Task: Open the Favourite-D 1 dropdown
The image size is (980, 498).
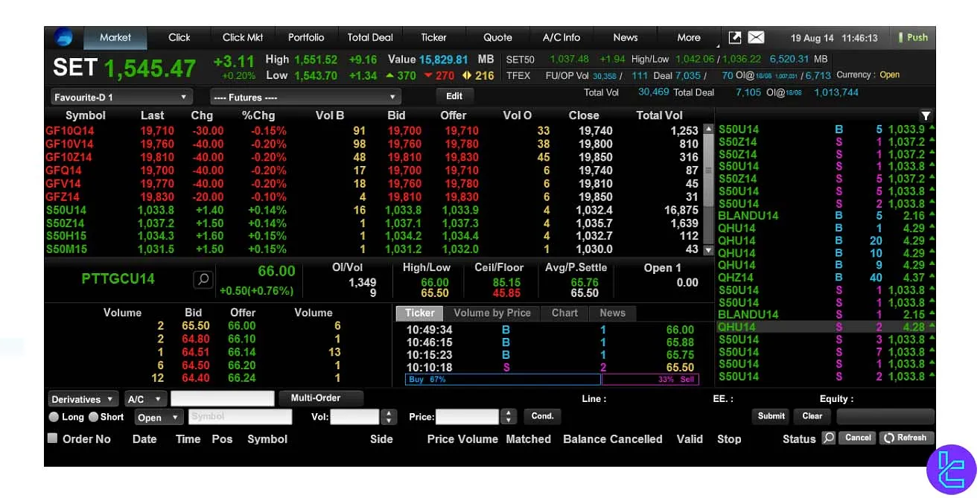Action: click(x=121, y=96)
